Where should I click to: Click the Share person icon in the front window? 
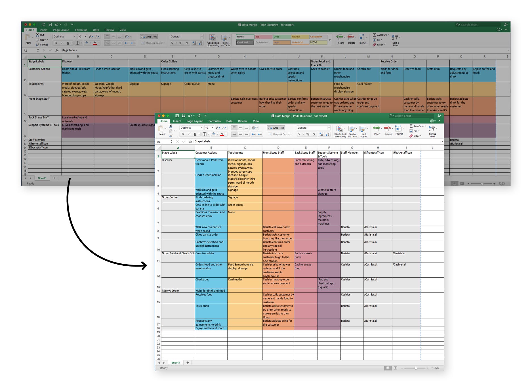click(439, 116)
